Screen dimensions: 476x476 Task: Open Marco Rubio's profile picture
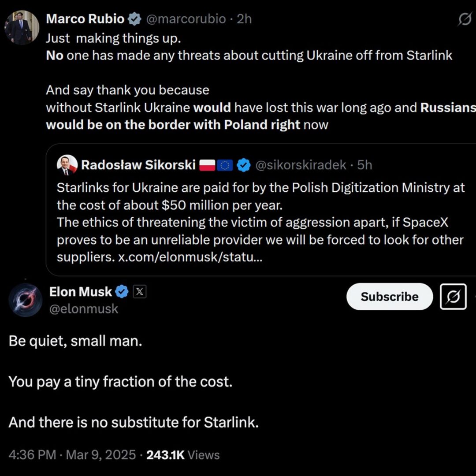coord(22,28)
